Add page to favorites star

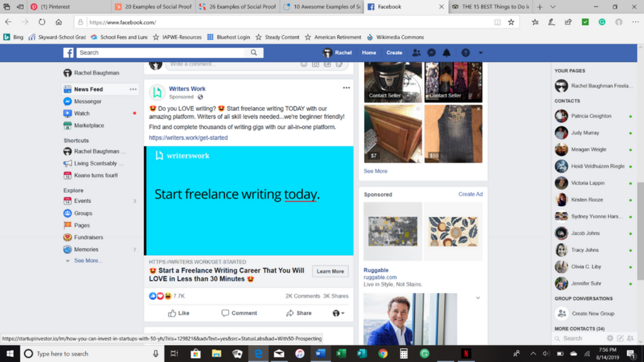(511, 22)
